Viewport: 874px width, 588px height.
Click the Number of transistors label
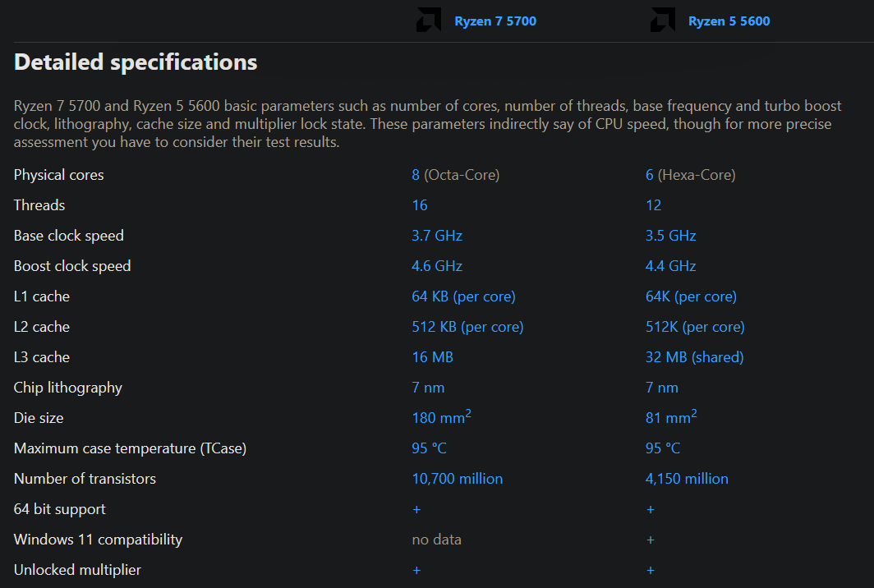tap(85, 479)
